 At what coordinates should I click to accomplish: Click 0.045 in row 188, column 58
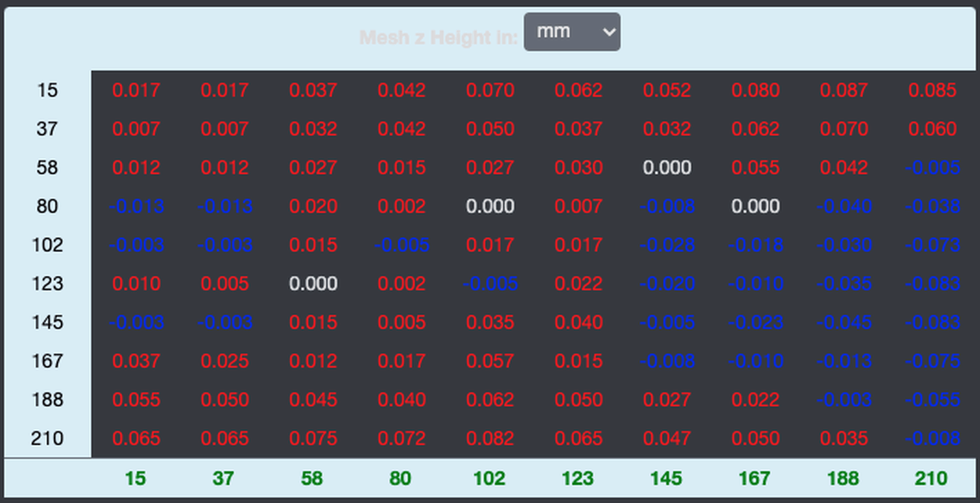(x=314, y=399)
